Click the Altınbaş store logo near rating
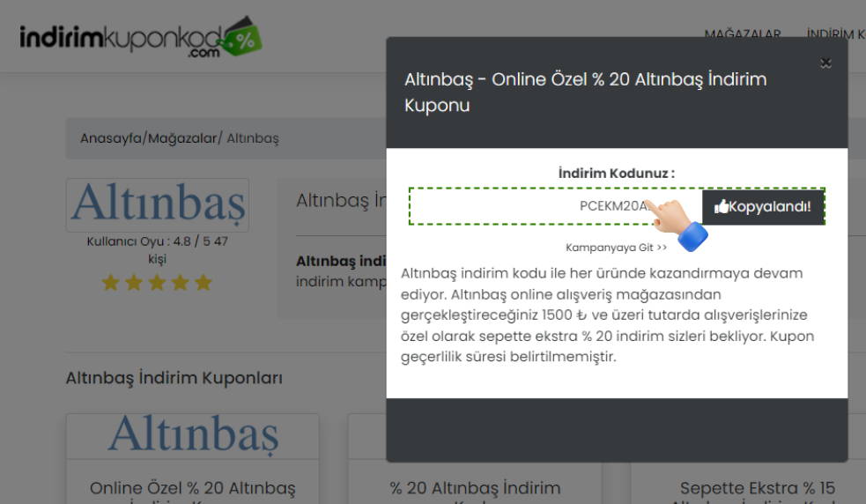This screenshot has height=504, width=866. click(158, 205)
